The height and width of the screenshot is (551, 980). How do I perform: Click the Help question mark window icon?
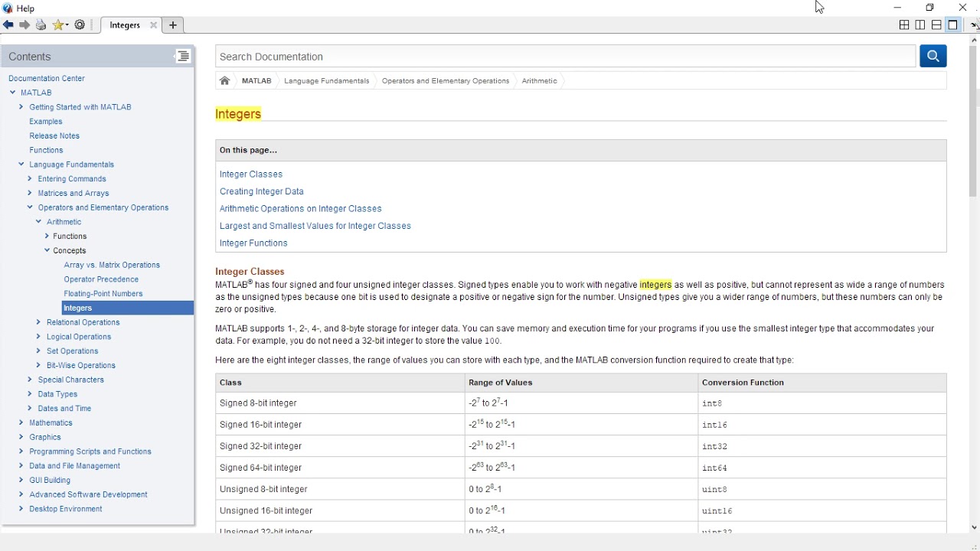[x=8, y=8]
